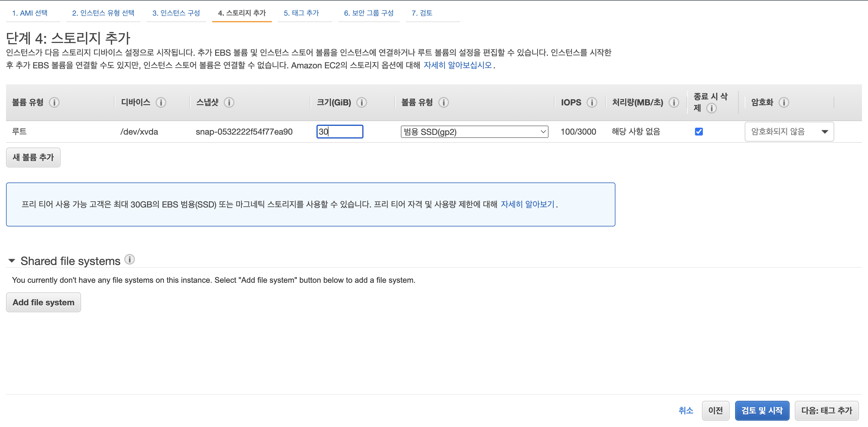Select the 4. 스토리지 추가 tab
Screen dimensions: 868x427
pos(242,13)
